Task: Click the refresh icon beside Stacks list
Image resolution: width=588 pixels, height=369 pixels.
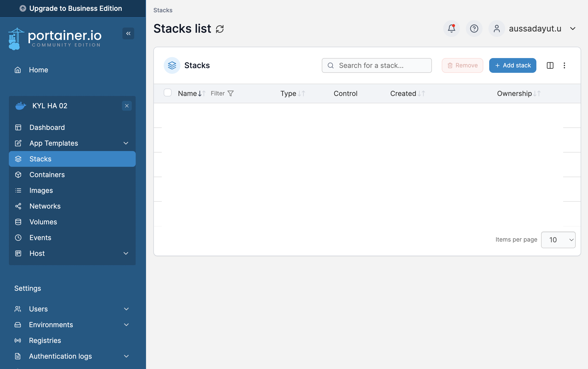Action: click(220, 29)
